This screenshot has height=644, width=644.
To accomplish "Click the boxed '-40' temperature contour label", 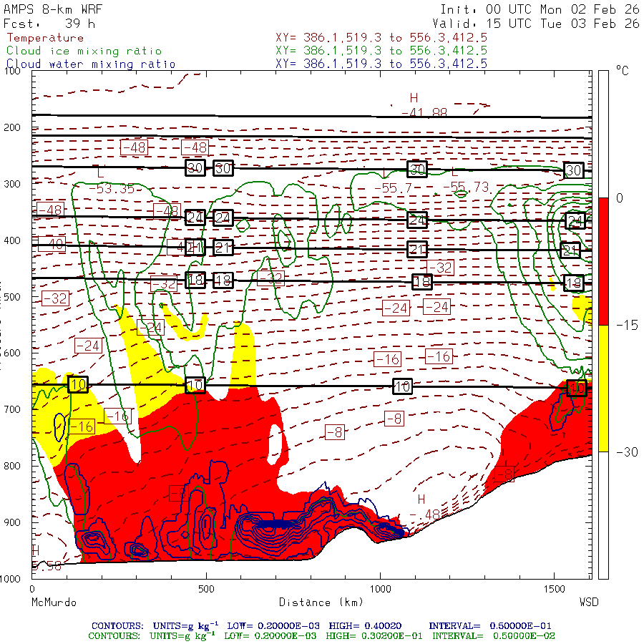I will click(x=52, y=245).
